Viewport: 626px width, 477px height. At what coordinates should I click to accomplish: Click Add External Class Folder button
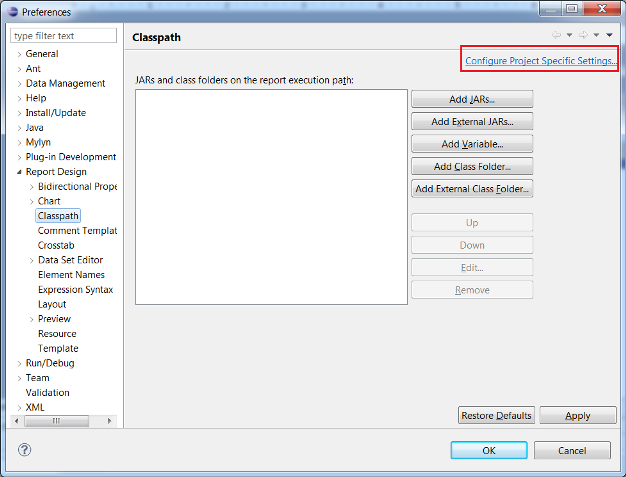472,188
